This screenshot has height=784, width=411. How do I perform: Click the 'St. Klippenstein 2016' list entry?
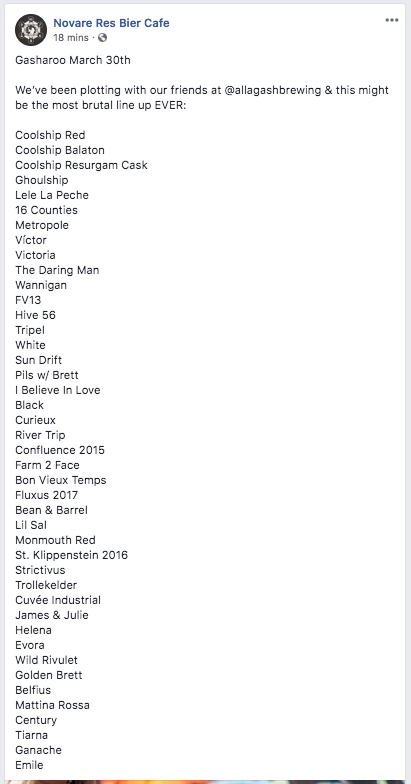(x=72, y=556)
